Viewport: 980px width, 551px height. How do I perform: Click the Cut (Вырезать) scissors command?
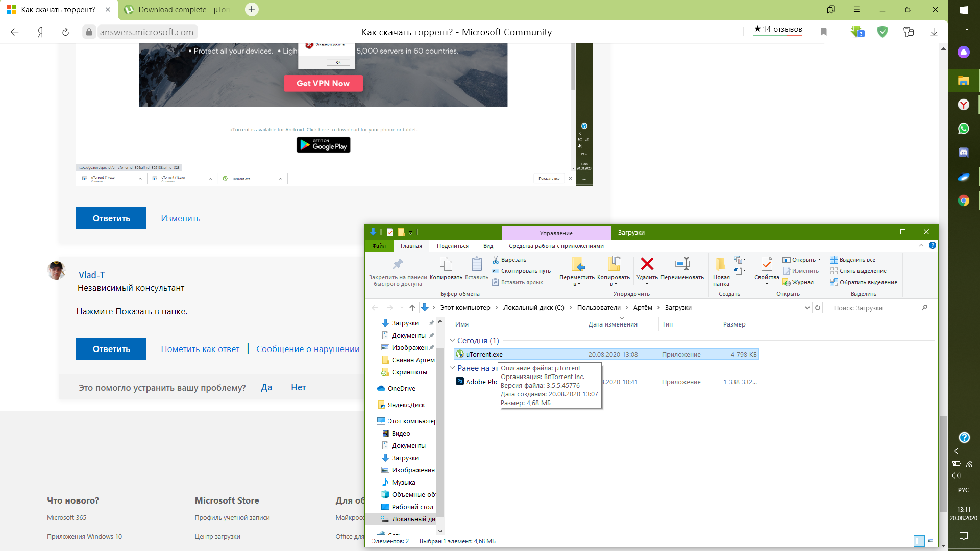tap(509, 260)
